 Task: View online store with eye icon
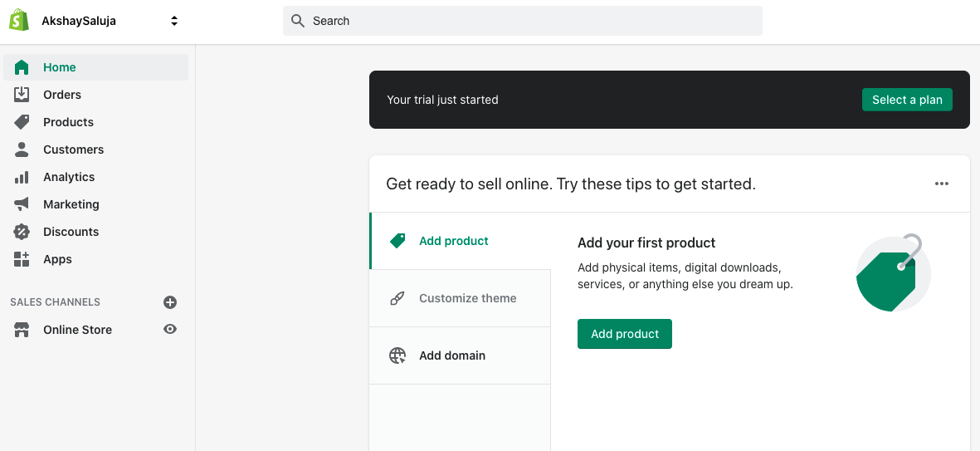170,330
